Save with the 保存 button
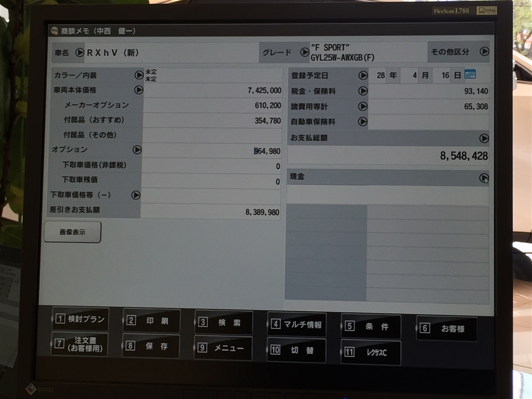Viewport: 532px width, 399px height. (151, 347)
